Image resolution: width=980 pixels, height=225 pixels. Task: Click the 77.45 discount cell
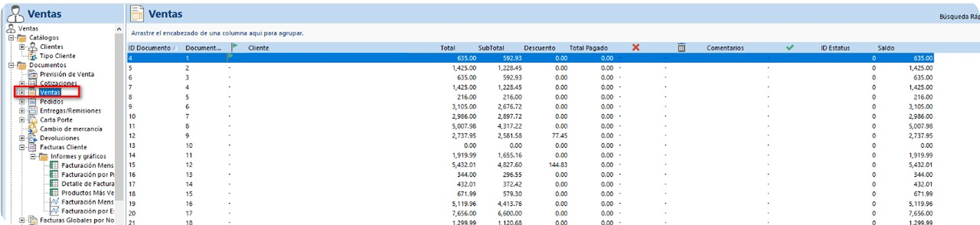tap(559, 136)
